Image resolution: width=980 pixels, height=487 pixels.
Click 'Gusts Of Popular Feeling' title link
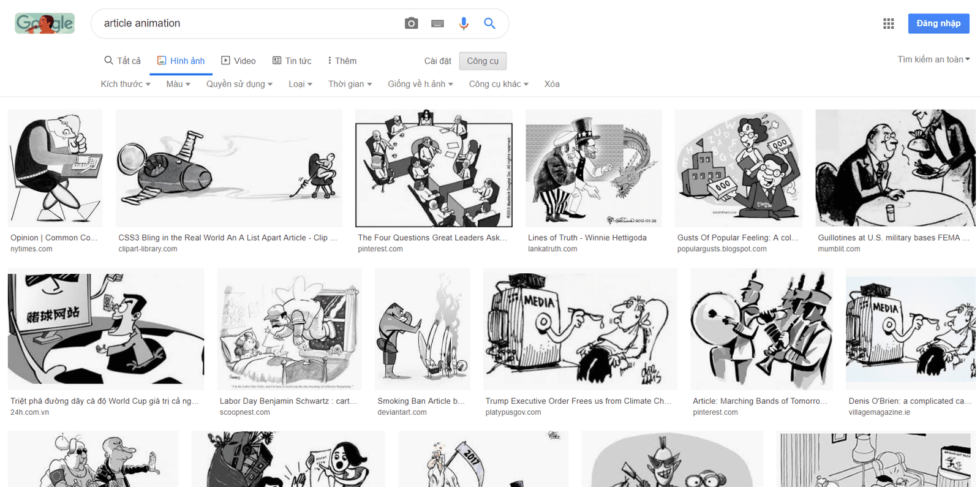tap(738, 238)
